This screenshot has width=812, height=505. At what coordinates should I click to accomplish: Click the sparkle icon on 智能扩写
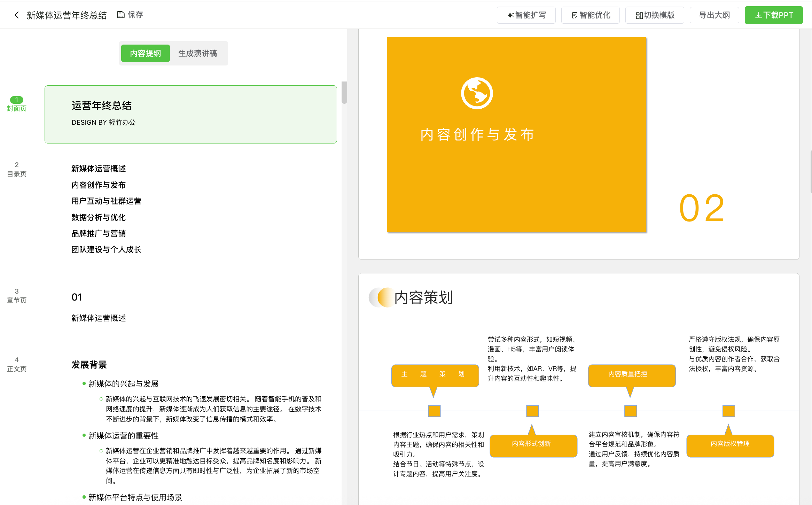pos(510,15)
